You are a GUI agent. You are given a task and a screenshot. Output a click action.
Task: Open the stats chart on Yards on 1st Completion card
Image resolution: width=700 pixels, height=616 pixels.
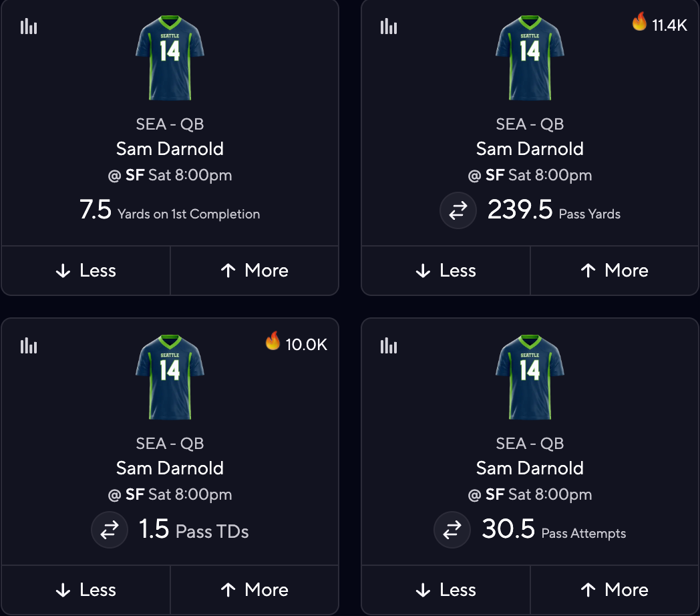tap(28, 27)
